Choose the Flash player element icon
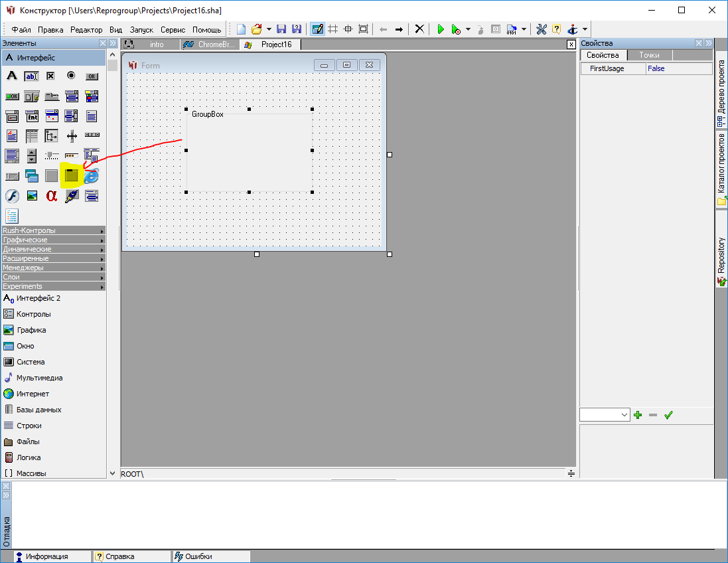 click(11, 196)
